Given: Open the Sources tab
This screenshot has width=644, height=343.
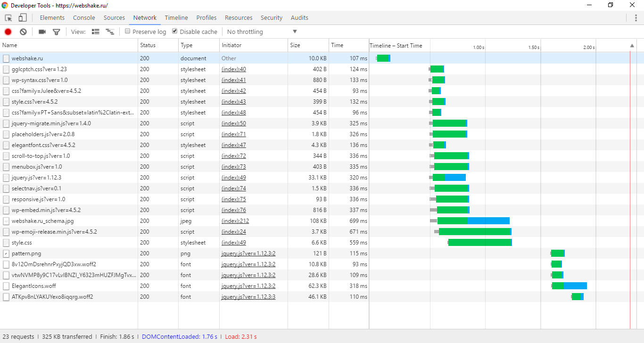Looking at the screenshot, I should [x=115, y=18].
